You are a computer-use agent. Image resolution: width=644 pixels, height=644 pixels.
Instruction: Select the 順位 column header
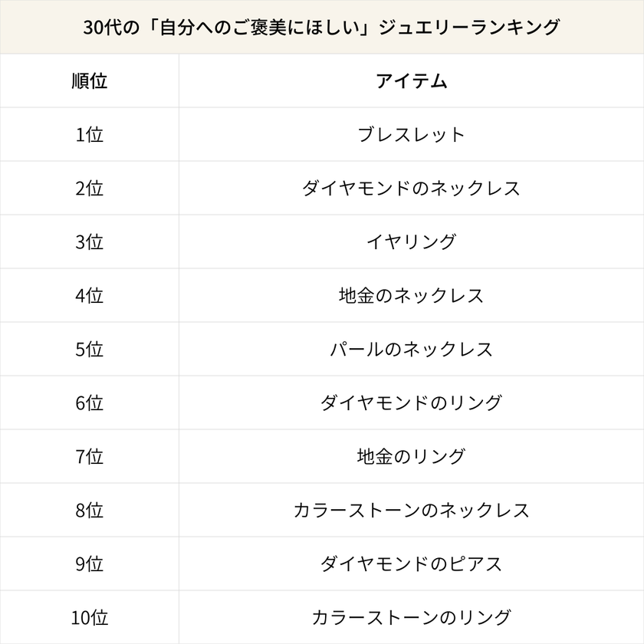(x=89, y=81)
